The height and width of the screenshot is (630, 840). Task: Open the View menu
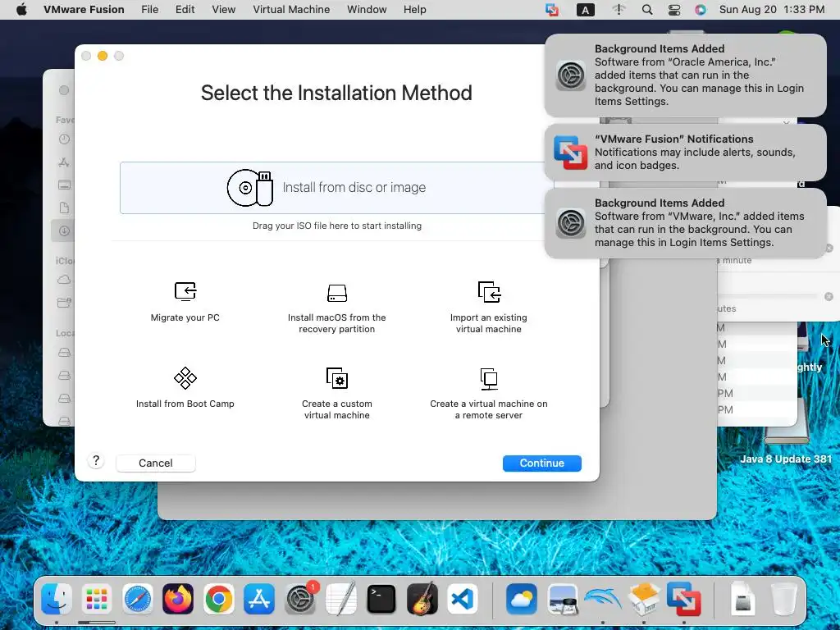pyautogui.click(x=223, y=10)
